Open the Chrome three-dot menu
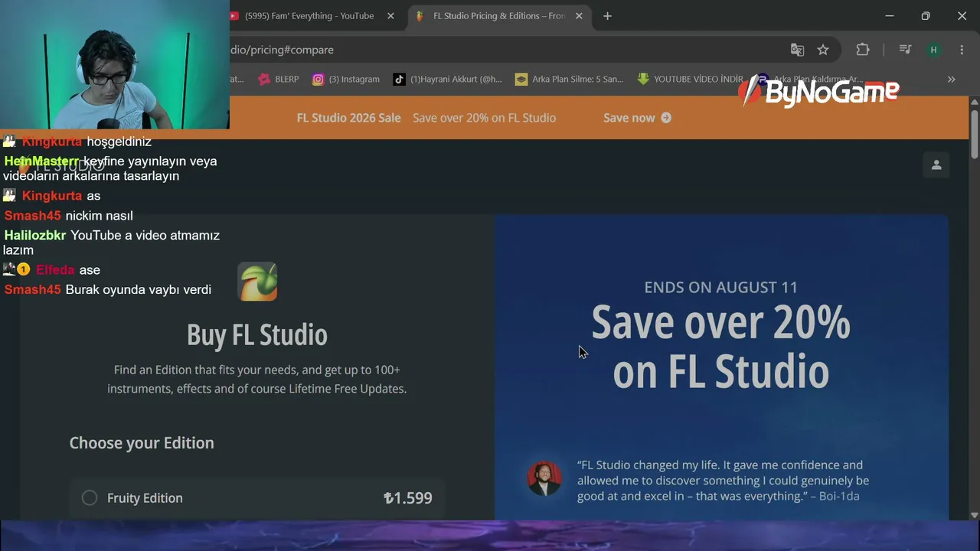 (x=962, y=50)
